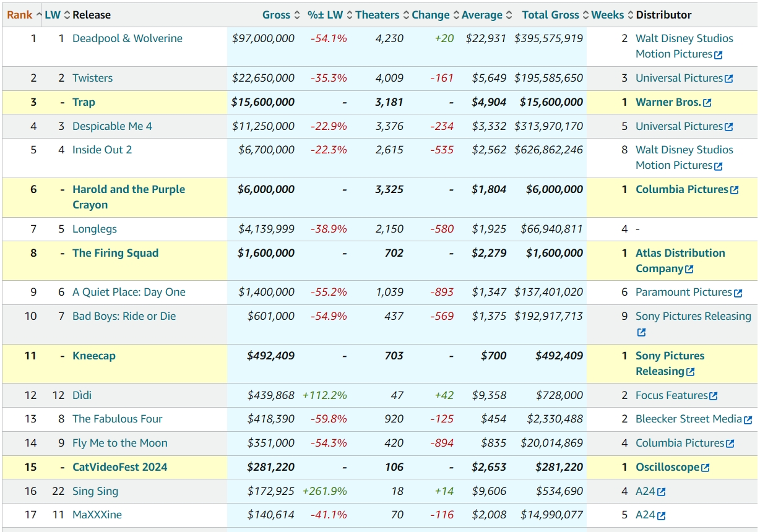
Task: Open external link icon in Inside Out 2 row
Action: 718,166
